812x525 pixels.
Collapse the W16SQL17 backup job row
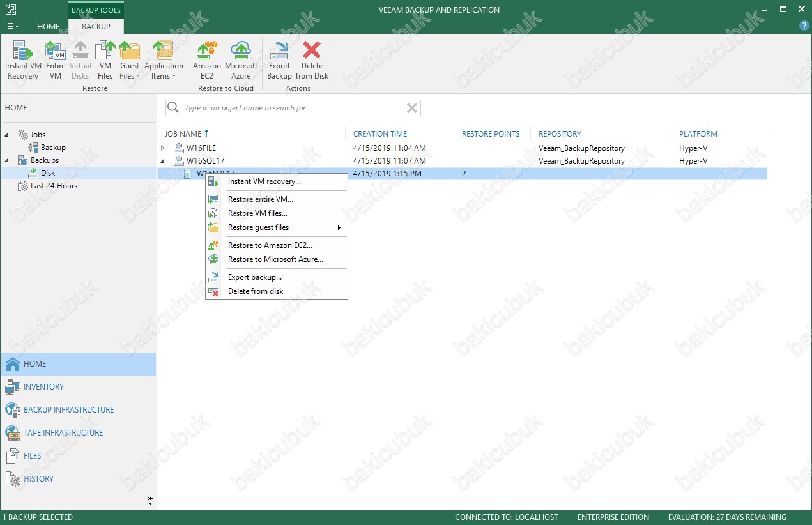coord(163,161)
